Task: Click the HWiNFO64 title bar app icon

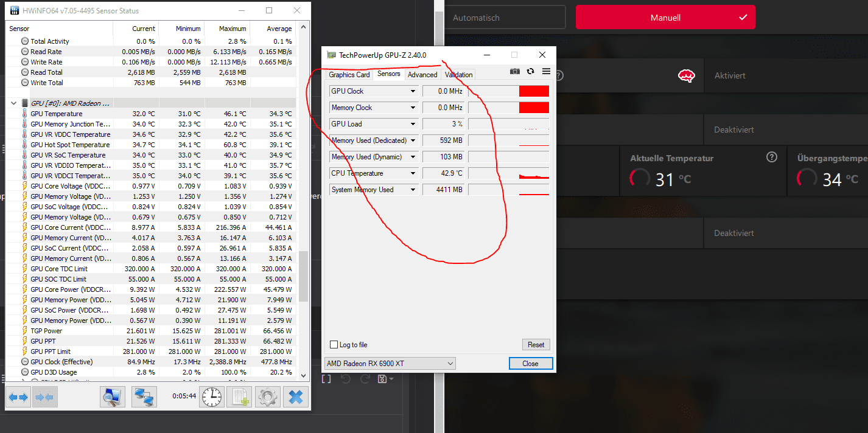Action: [x=15, y=11]
